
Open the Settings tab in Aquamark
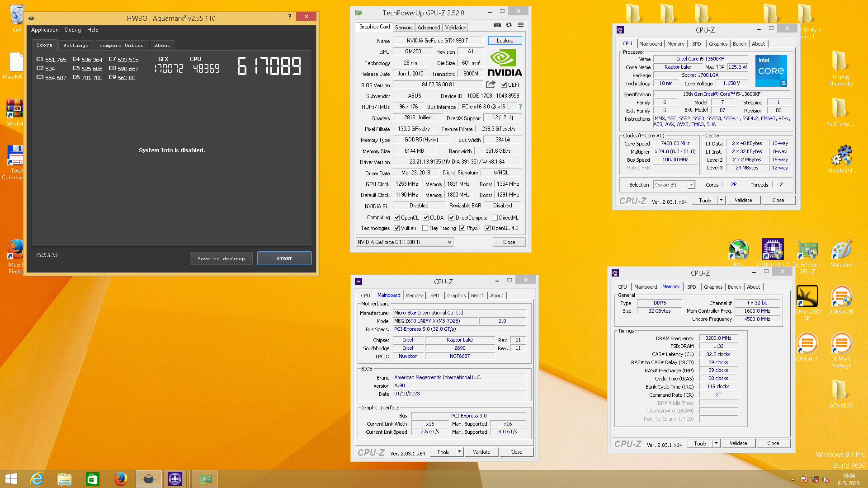pyautogui.click(x=75, y=46)
